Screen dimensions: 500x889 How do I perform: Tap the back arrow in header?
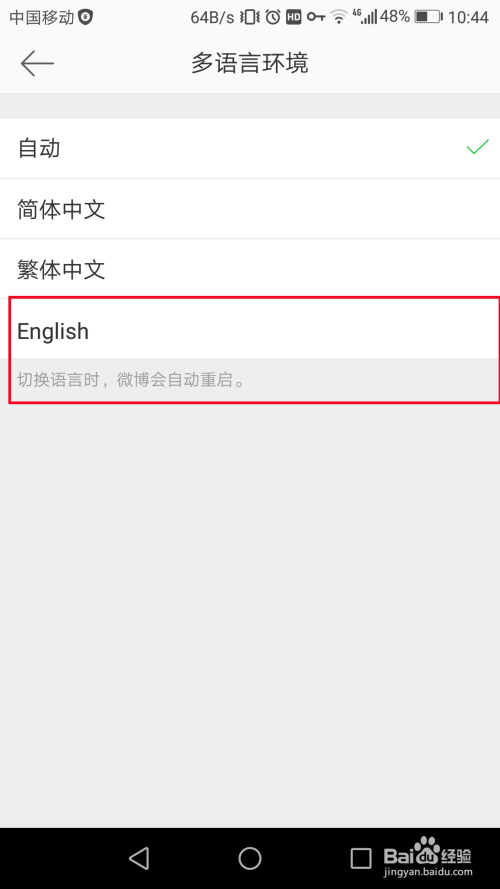(37, 63)
